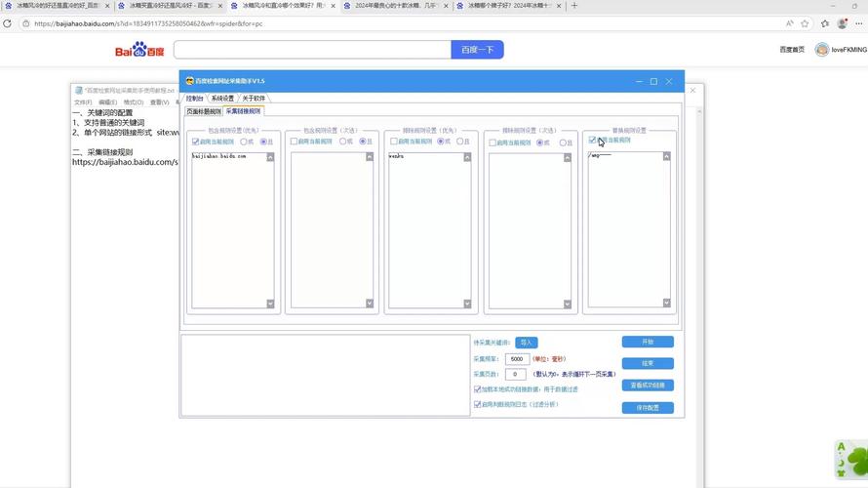Click the Baidu logo
The height and width of the screenshot is (488, 868).
coord(140,50)
